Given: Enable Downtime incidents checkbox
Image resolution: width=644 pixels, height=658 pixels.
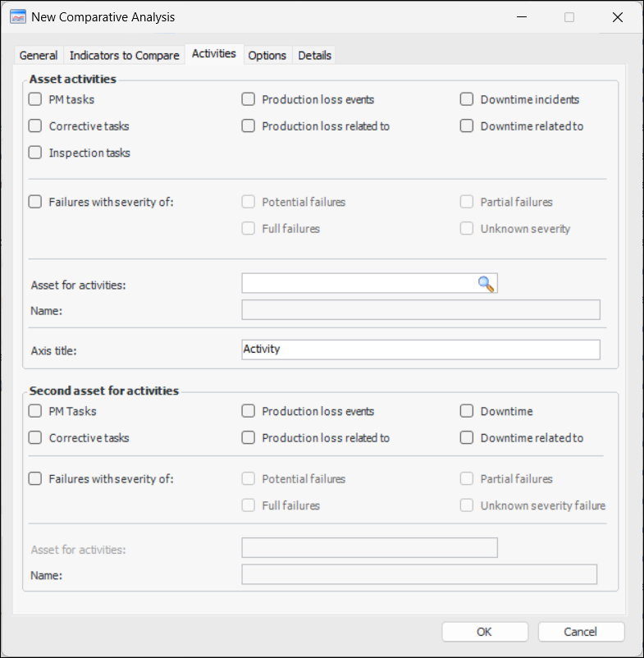Looking at the screenshot, I should [x=467, y=100].
